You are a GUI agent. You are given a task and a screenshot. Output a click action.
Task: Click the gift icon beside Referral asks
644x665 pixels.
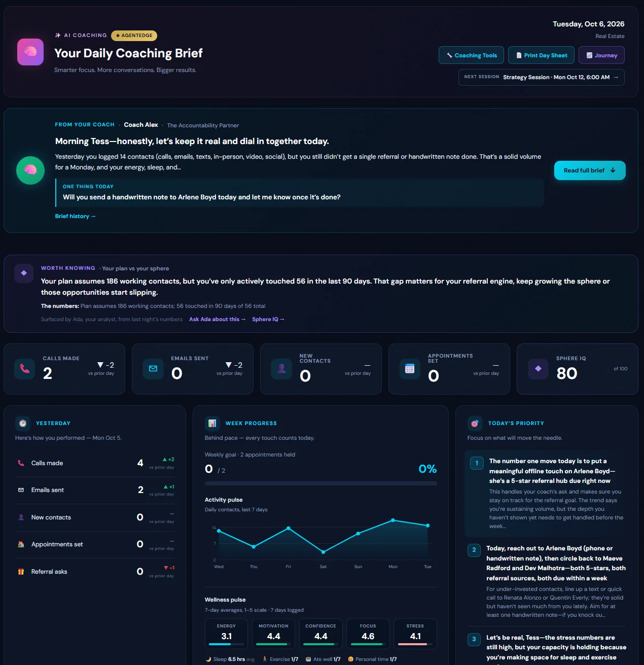pos(21,572)
